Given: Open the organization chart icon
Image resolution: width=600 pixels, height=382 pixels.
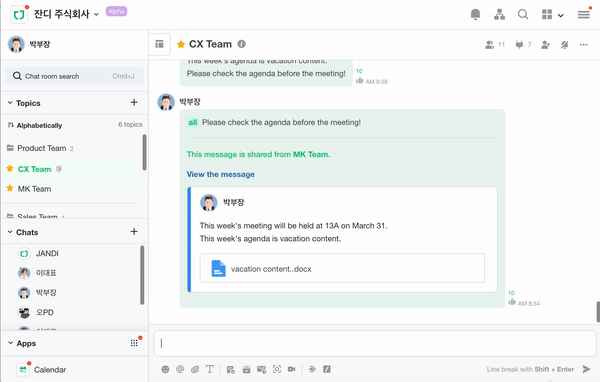Looking at the screenshot, I should [499, 15].
